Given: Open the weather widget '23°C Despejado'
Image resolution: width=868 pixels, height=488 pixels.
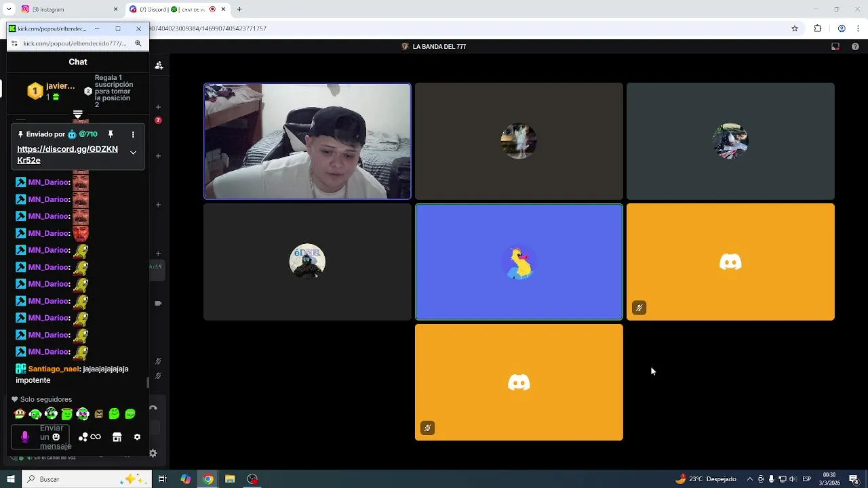Looking at the screenshot, I should [706, 479].
